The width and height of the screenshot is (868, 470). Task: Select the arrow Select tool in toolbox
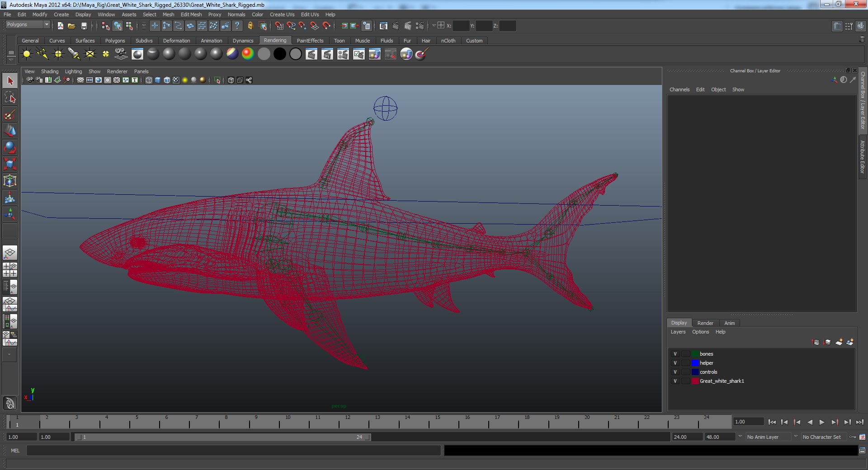pos(10,81)
